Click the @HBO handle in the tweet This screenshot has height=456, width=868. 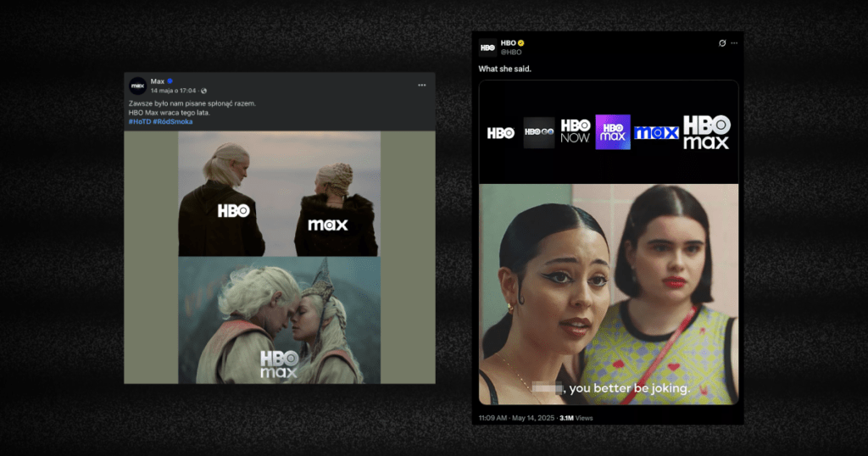pyautogui.click(x=511, y=53)
